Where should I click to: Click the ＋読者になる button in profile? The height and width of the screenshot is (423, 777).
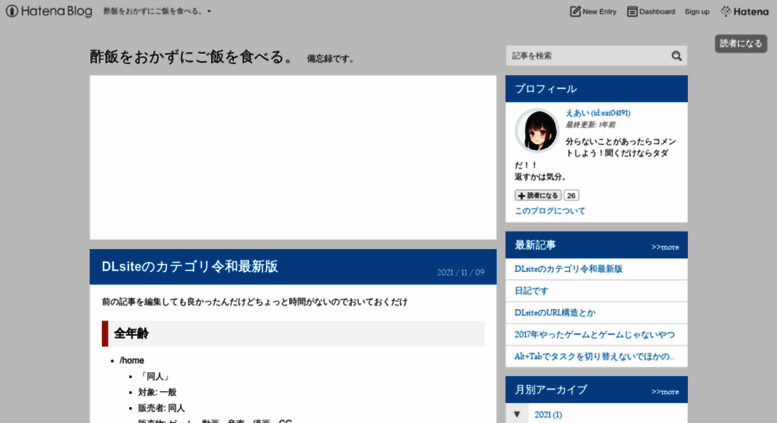pos(538,196)
